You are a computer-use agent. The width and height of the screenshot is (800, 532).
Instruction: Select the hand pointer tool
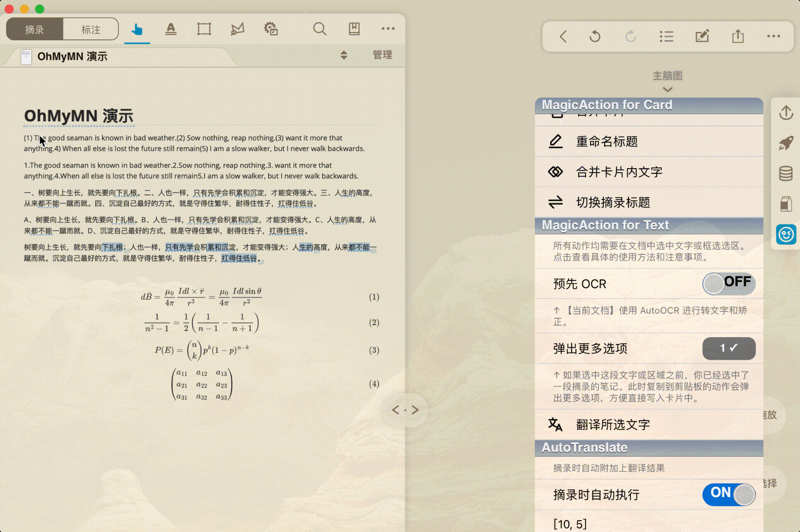click(x=137, y=30)
